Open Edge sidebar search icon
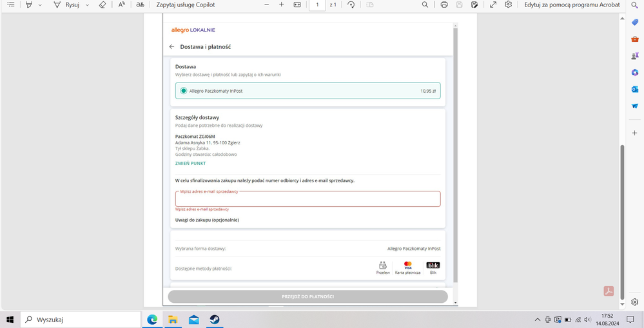644x328 pixels. click(x=634, y=5)
